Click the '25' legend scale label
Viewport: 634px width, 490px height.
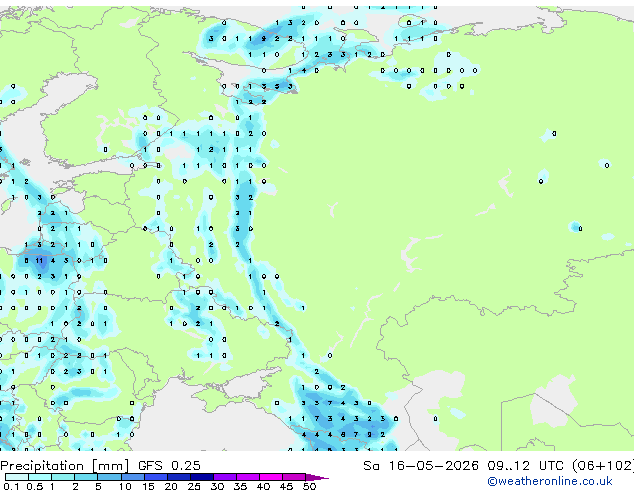(x=194, y=486)
